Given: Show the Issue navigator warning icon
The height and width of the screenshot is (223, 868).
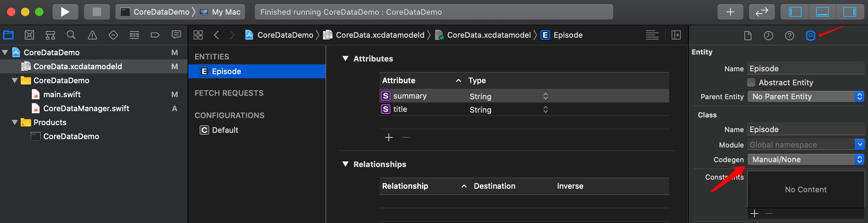Looking at the screenshot, I should tap(92, 35).
